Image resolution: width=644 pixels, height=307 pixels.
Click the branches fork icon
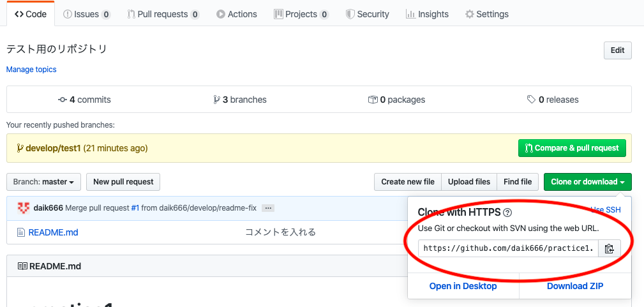pos(217,100)
